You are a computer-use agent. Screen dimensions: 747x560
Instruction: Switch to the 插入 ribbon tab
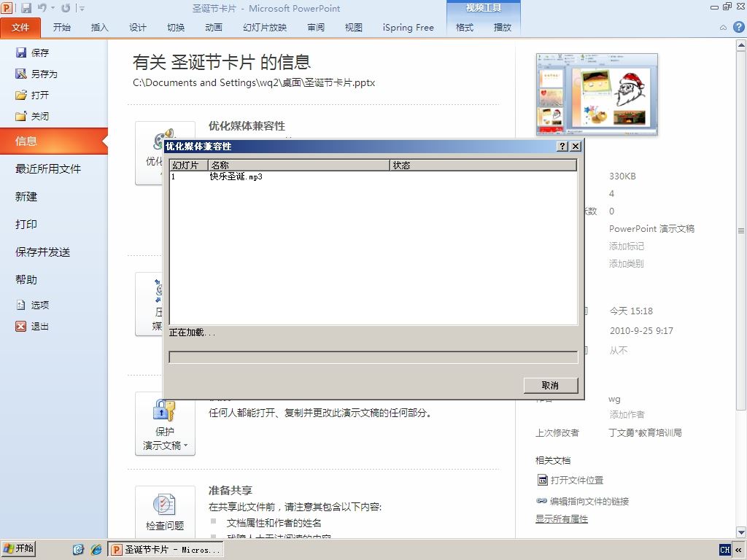[x=99, y=28]
